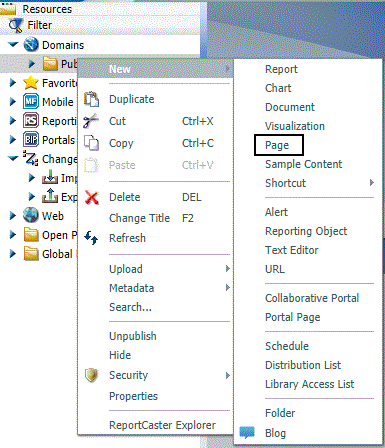The width and height of the screenshot is (385, 448).
Task: Open the New submenu
Action: tap(155, 69)
